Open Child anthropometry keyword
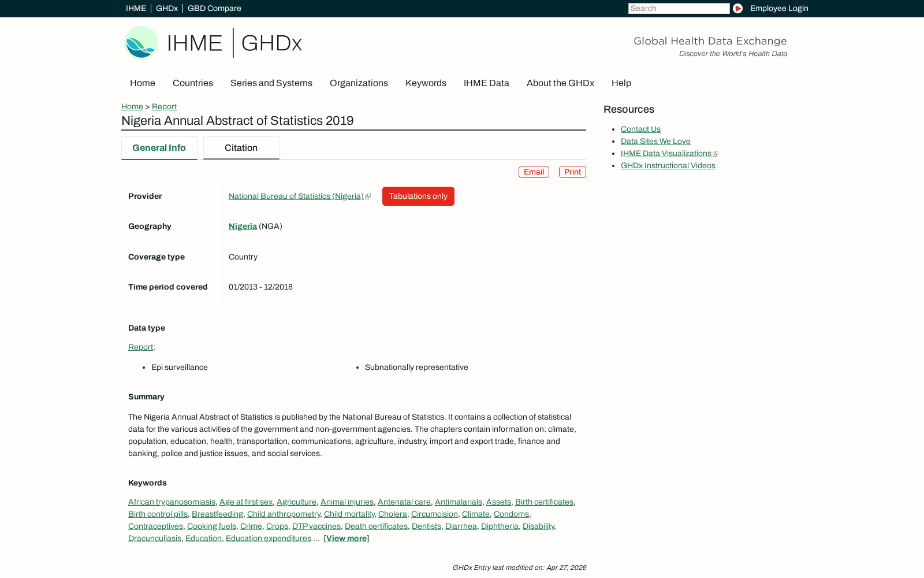The width and height of the screenshot is (924, 578). [284, 514]
